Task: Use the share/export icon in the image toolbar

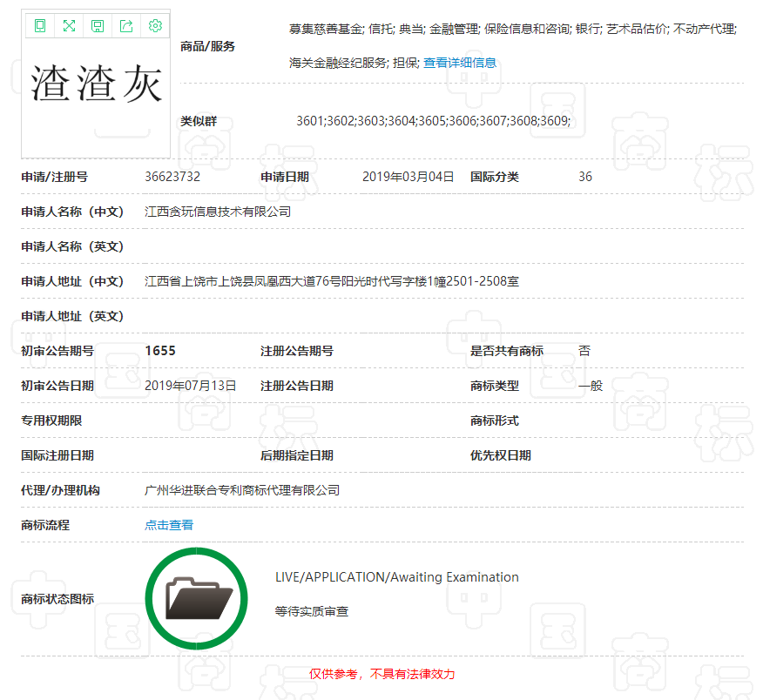Action: tap(126, 25)
